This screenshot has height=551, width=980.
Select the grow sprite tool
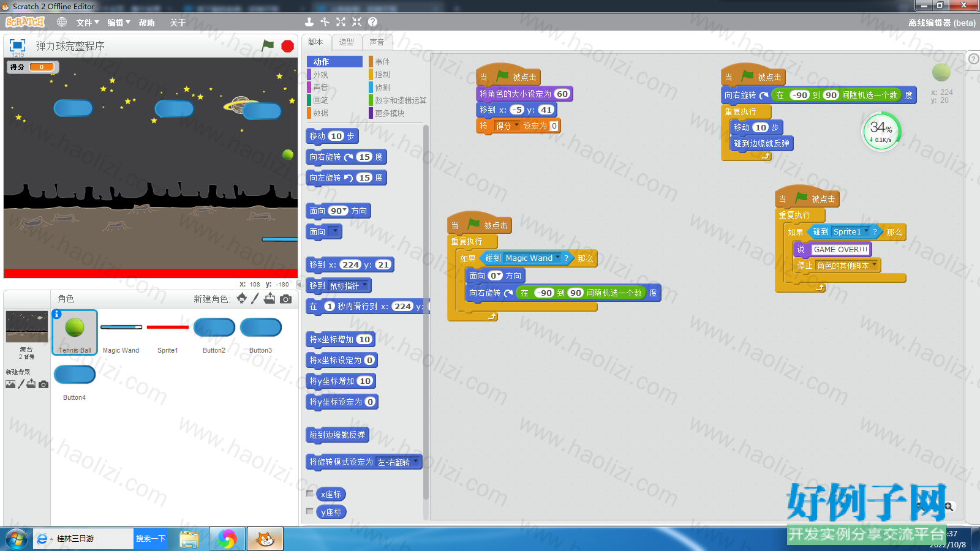(341, 22)
